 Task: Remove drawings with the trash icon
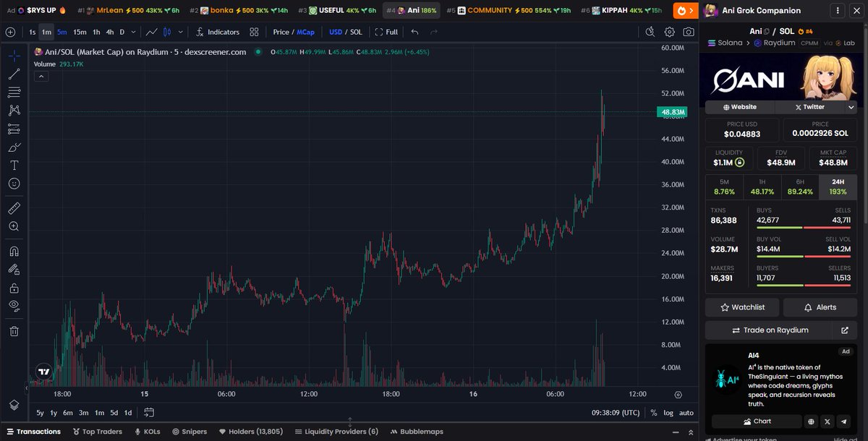14,331
